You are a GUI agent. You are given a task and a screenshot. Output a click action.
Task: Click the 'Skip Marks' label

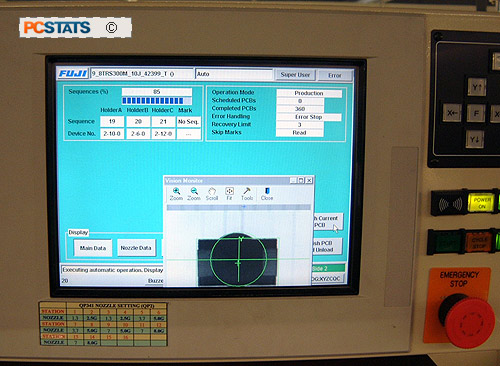pos(226,132)
